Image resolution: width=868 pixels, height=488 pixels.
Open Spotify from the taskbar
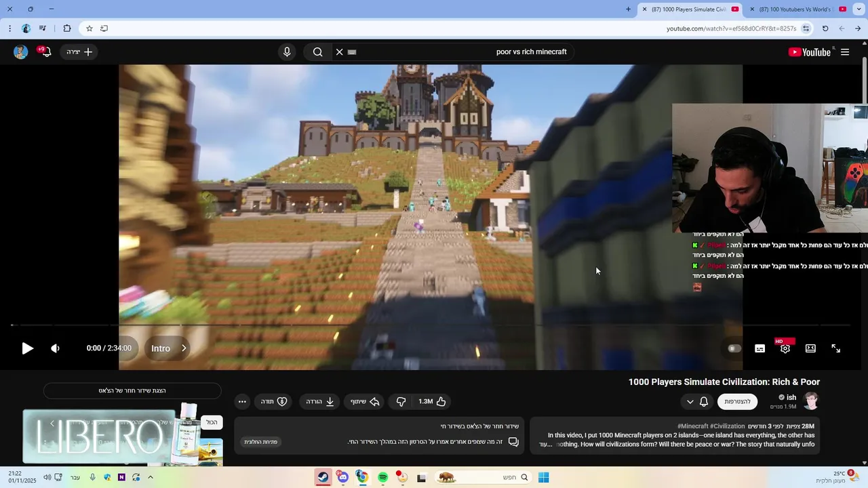(382, 477)
